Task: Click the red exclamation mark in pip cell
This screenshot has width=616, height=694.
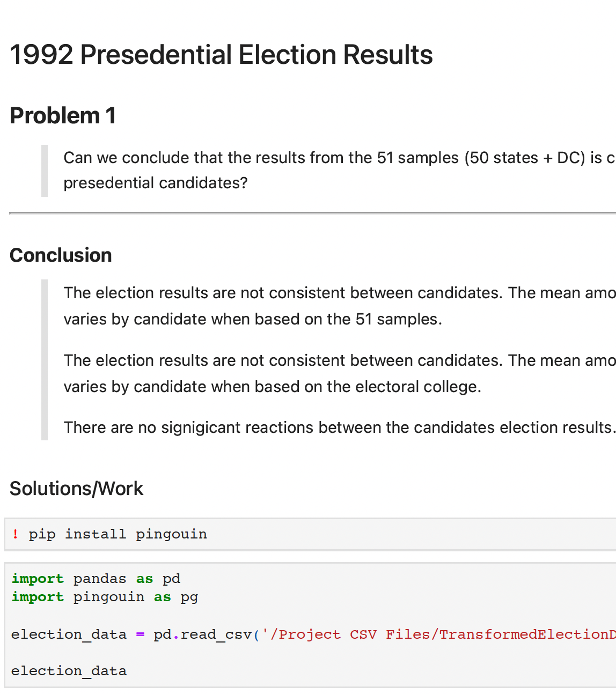Action: [16, 534]
